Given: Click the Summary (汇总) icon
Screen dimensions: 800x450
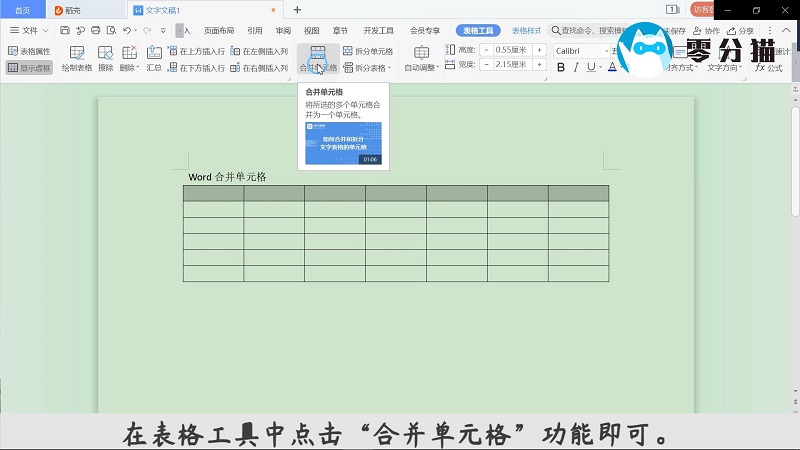Looking at the screenshot, I should tap(154, 57).
